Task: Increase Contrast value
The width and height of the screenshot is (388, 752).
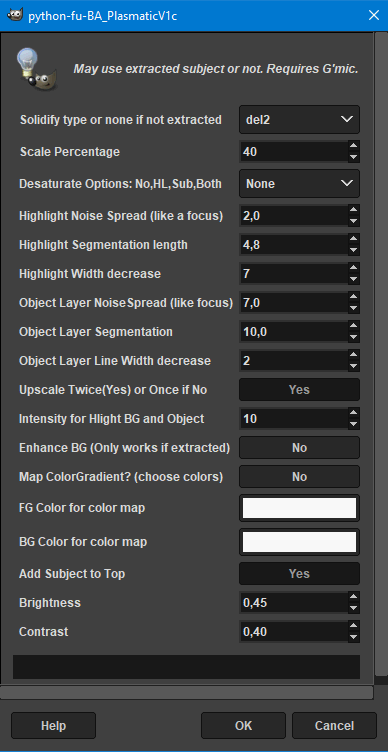Action: [x=353, y=626]
